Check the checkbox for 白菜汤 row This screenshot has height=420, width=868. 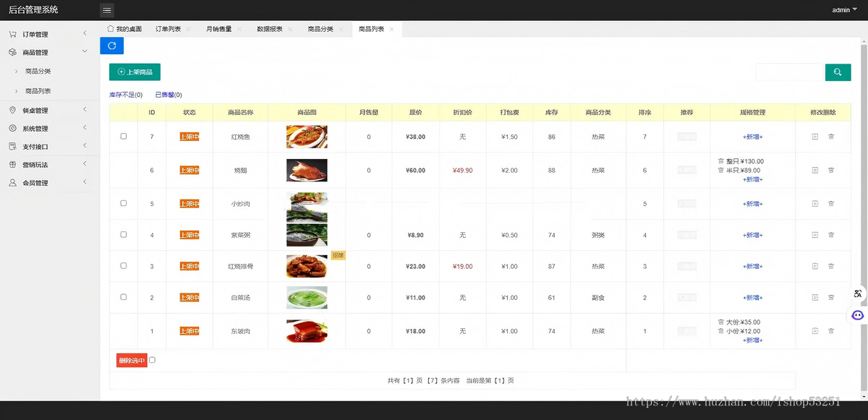coord(123,296)
